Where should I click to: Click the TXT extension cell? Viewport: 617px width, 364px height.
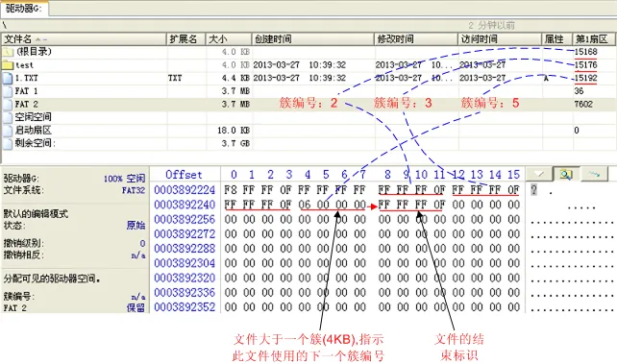pyautogui.click(x=175, y=78)
